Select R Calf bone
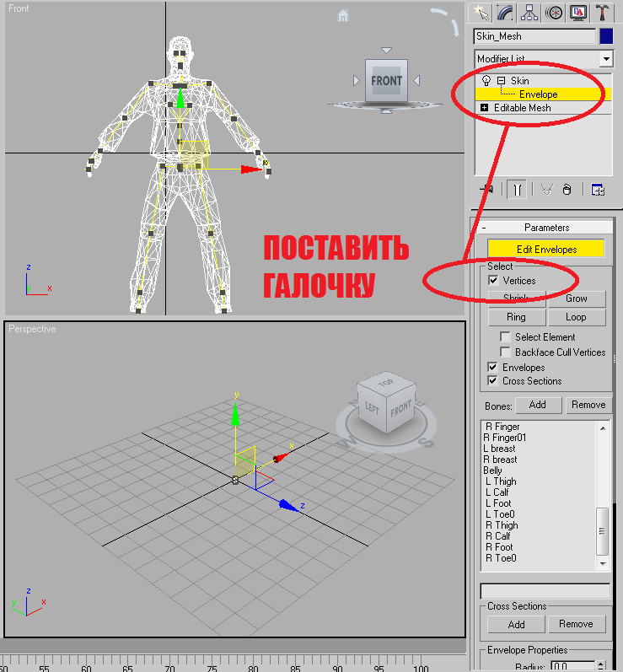This screenshot has height=672, width=623. (498, 536)
